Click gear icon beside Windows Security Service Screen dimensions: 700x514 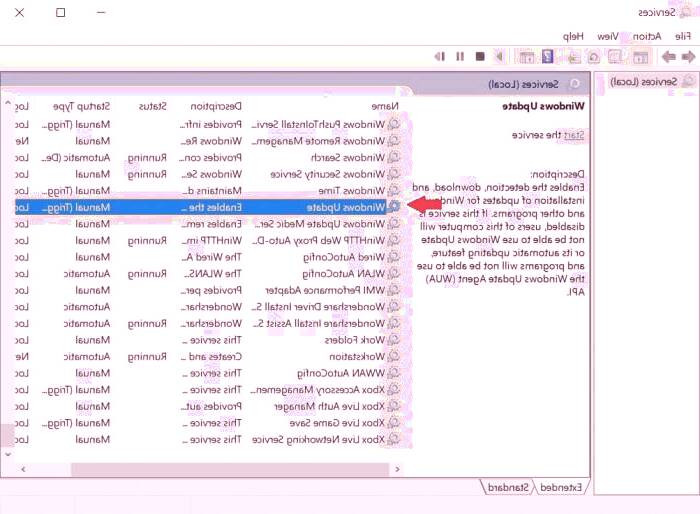[x=393, y=174]
